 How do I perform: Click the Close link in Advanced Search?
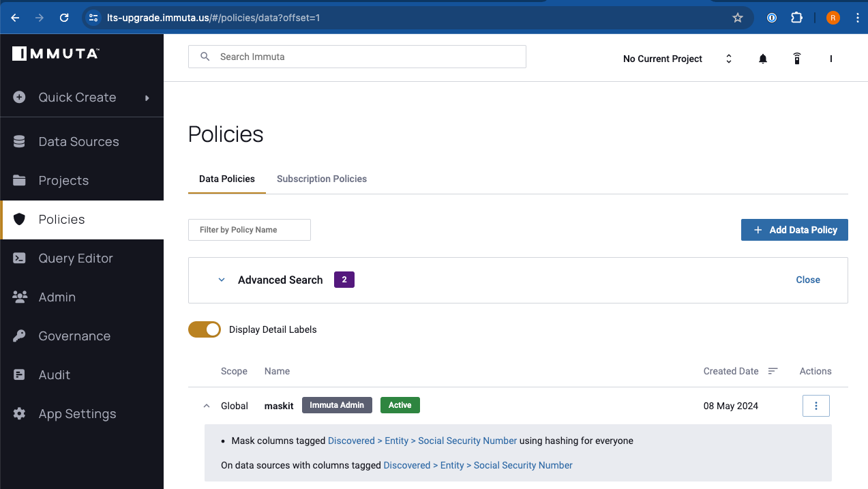(808, 280)
